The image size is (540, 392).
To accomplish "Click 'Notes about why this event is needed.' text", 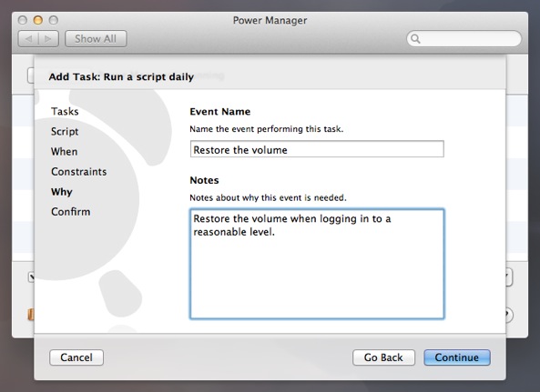I will [x=268, y=197].
